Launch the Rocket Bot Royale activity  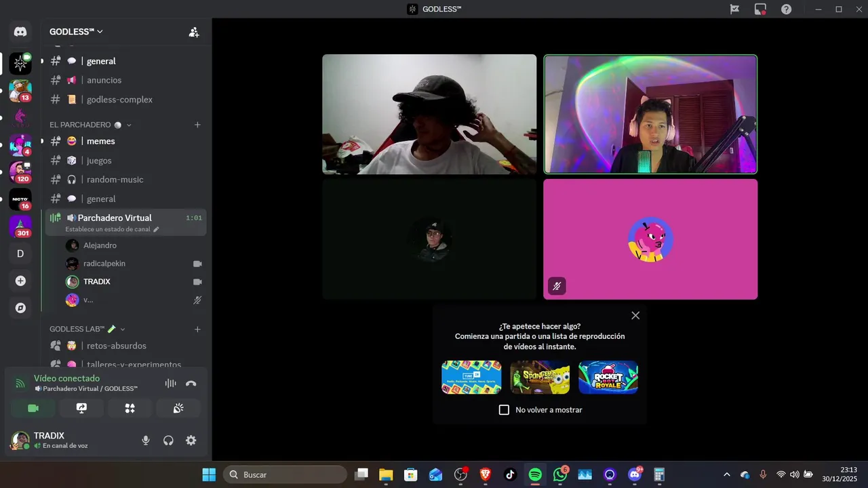point(608,378)
